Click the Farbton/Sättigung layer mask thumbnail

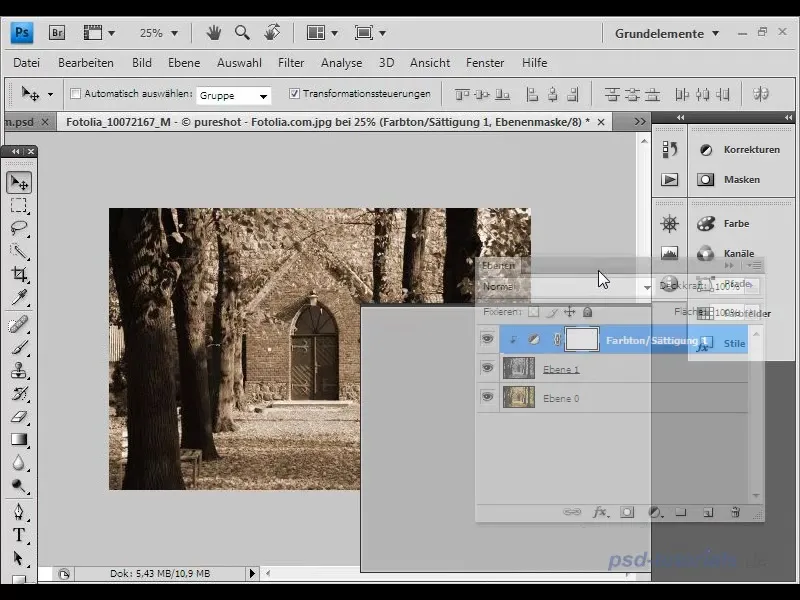coord(582,339)
